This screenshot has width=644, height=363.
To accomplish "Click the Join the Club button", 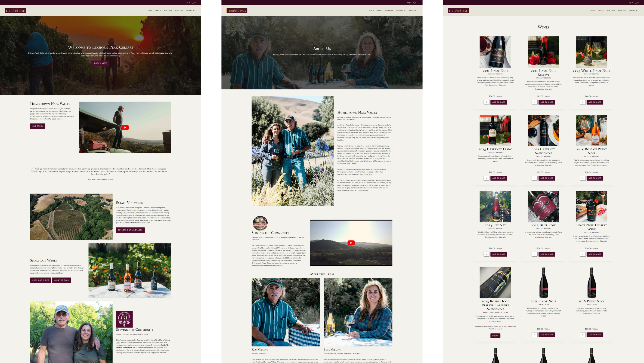I will click(62, 280).
